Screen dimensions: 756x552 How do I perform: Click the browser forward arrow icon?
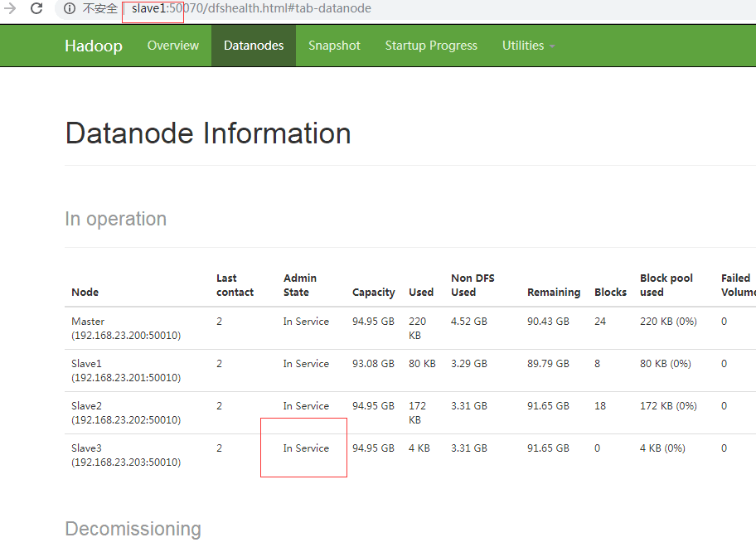click(x=10, y=8)
